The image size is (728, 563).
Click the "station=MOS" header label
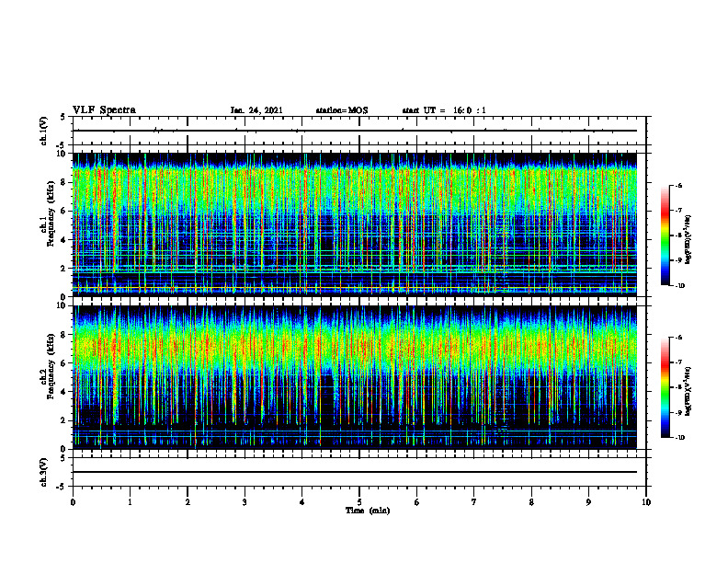tap(342, 110)
